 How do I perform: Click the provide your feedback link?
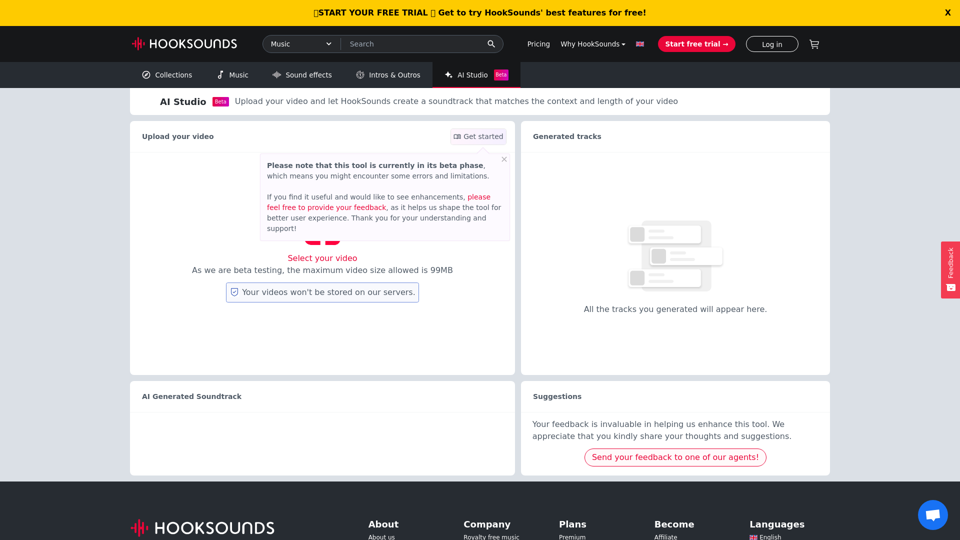[378, 202]
